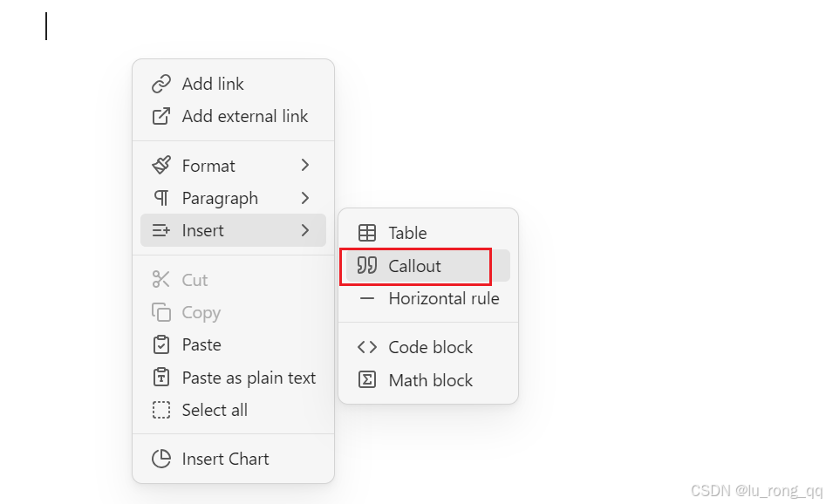Click the angle brackets Code block icon
Screen dimensions: 826x504
(x=367, y=347)
